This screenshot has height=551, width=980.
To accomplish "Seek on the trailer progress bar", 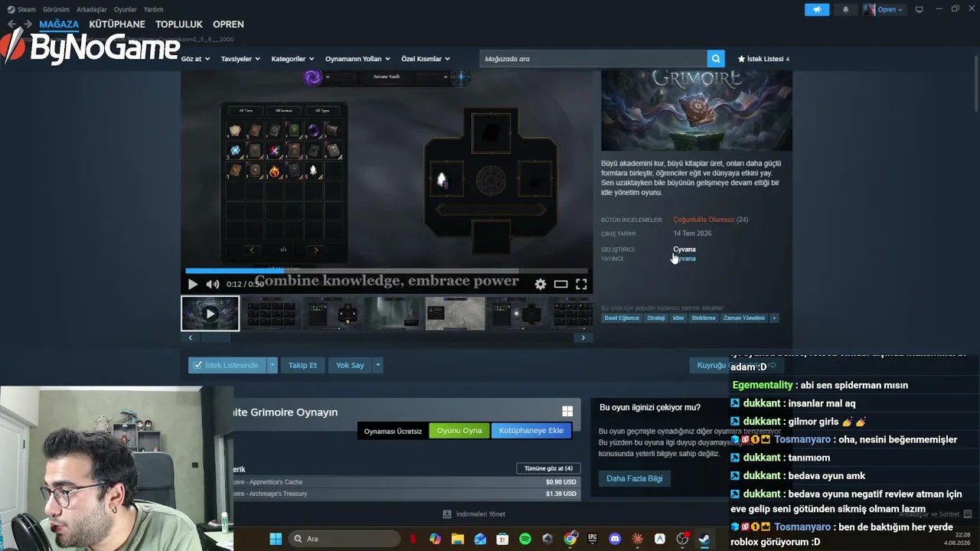I will (387, 271).
